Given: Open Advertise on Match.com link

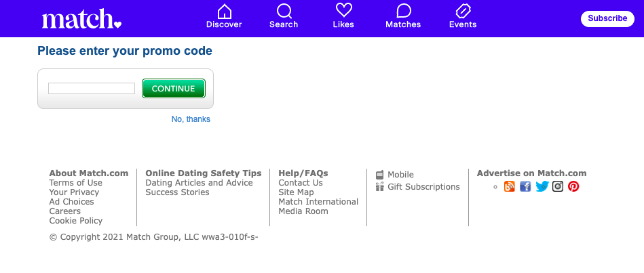Looking at the screenshot, I should (x=531, y=173).
